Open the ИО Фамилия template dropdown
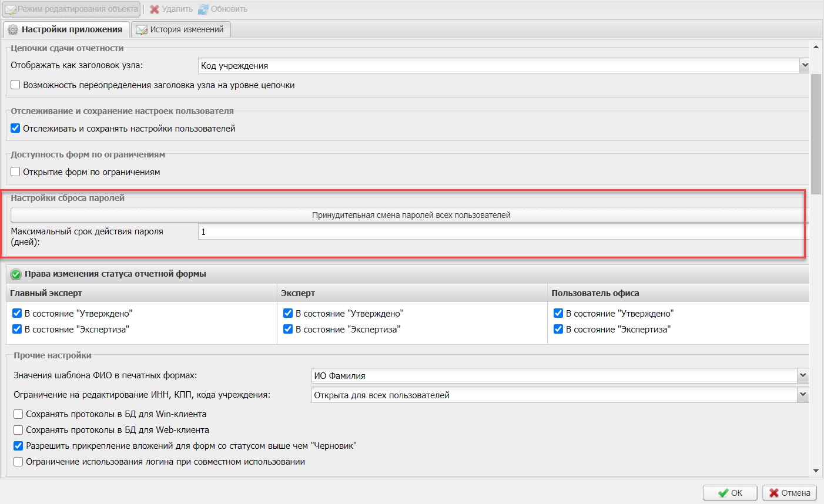 [x=803, y=375]
